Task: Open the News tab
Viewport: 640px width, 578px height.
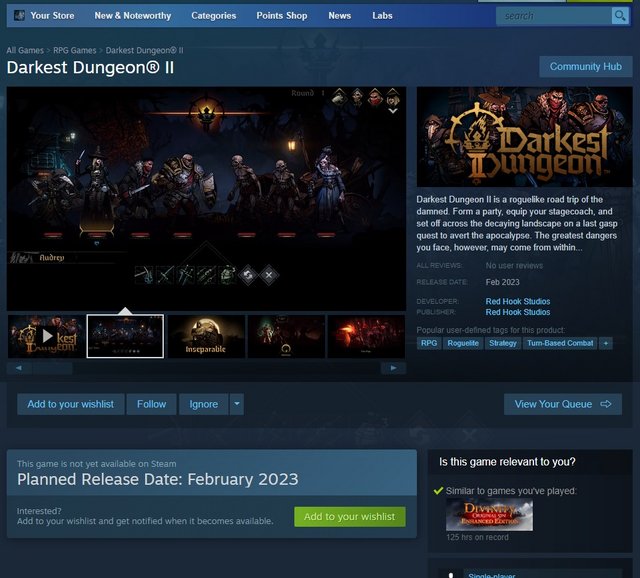Action: pyautogui.click(x=340, y=16)
